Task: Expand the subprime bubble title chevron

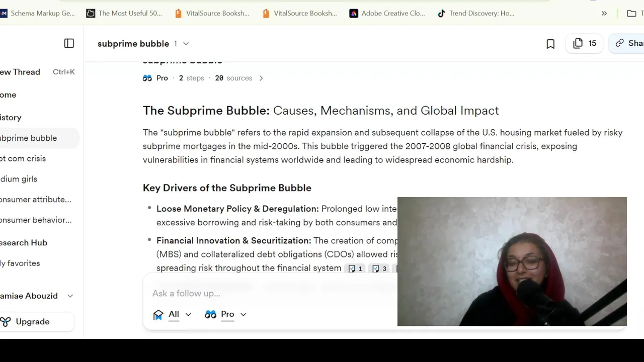Action: [x=186, y=44]
